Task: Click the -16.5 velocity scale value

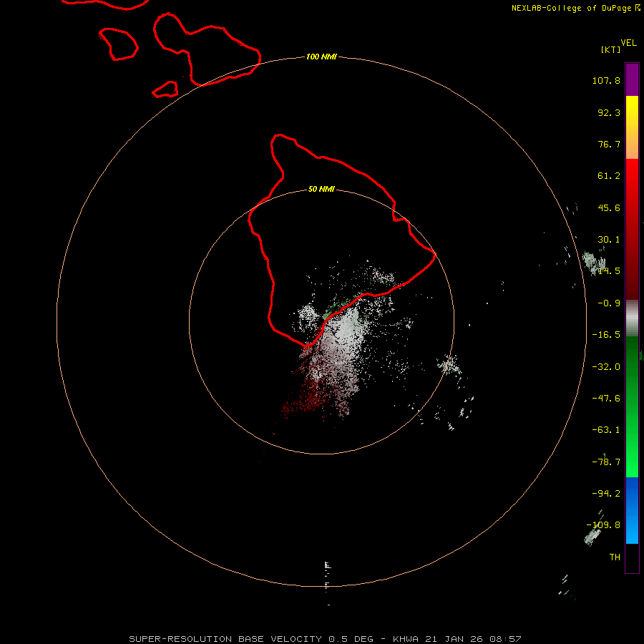Action: point(606,335)
